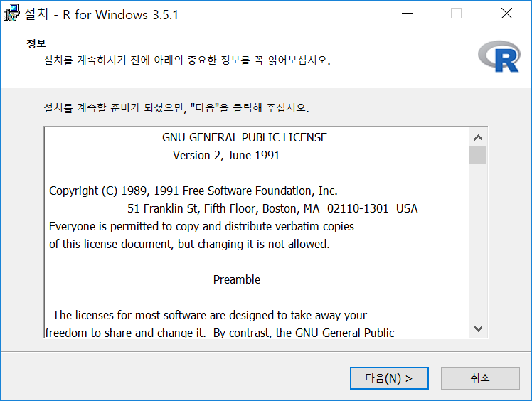Click 'The licenses for most software' line
The width and height of the screenshot is (532, 401).
click(210, 315)
